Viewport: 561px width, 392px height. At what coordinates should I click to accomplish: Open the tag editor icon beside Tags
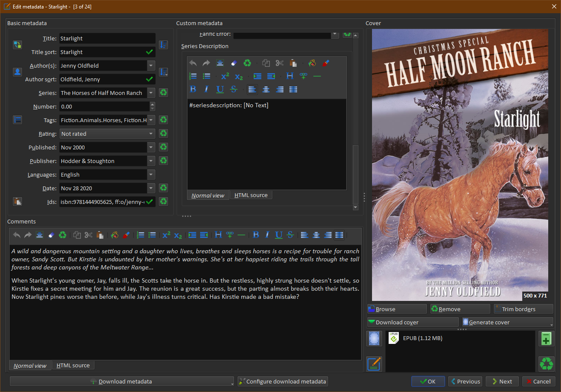[x=17, y=120]
